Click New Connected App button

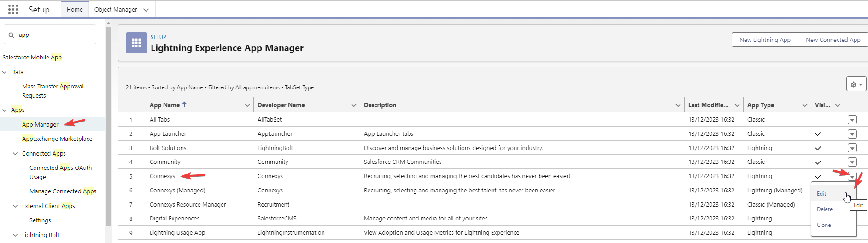click(x=833, y=40)
